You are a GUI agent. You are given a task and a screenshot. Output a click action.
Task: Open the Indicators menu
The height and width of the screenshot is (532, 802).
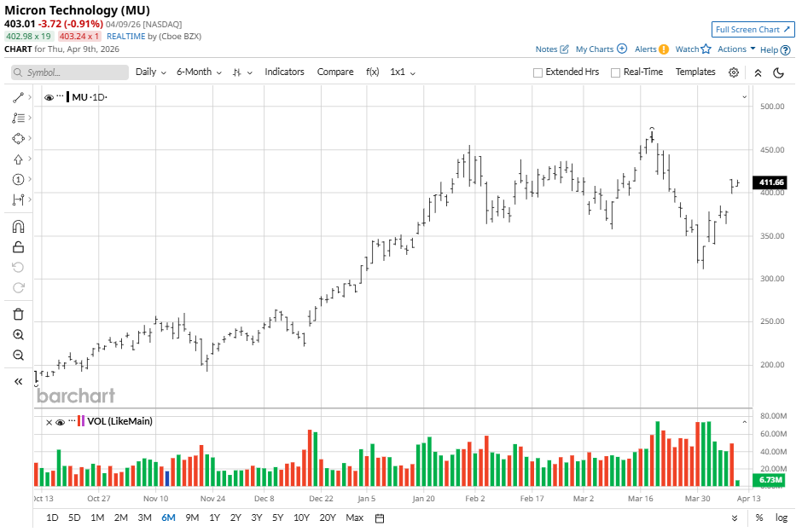pyautogui.click(x=284, y=72)
